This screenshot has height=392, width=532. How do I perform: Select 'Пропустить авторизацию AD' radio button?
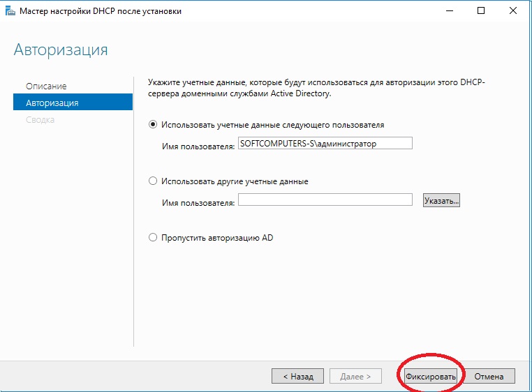point(154,238)
